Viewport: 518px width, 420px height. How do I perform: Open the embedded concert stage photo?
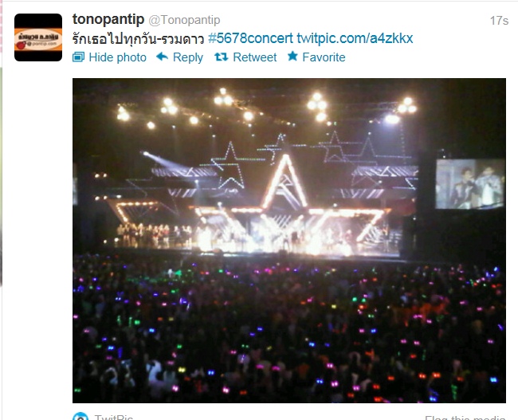tap(289, 241)
